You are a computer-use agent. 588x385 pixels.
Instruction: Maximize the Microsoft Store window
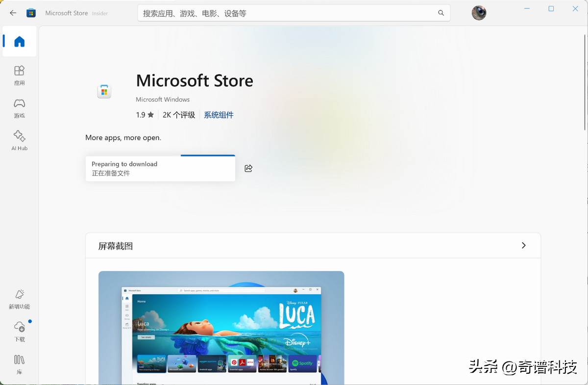pos(551,9)
